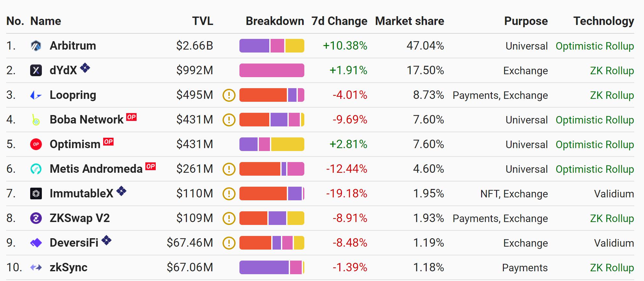Screen dimensions: 644x281
Task: Click the warning icon in ImmutableX row
Action: 229,193
